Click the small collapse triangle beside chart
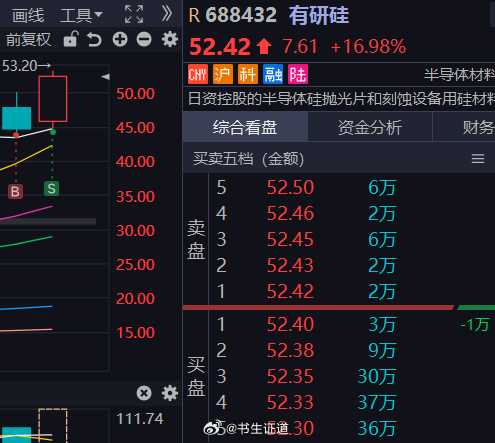Viewport: 495px width, 443px height. (x=105, y=77)
